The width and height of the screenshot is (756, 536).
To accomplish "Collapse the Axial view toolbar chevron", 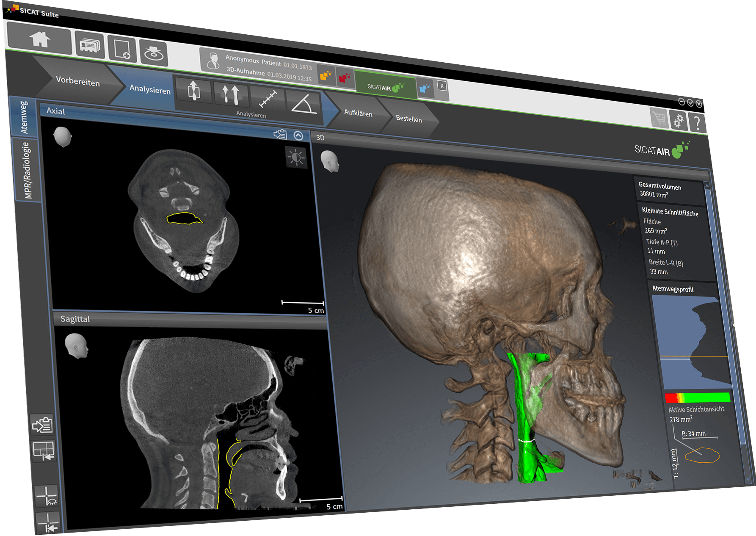I will click(298, 135).
